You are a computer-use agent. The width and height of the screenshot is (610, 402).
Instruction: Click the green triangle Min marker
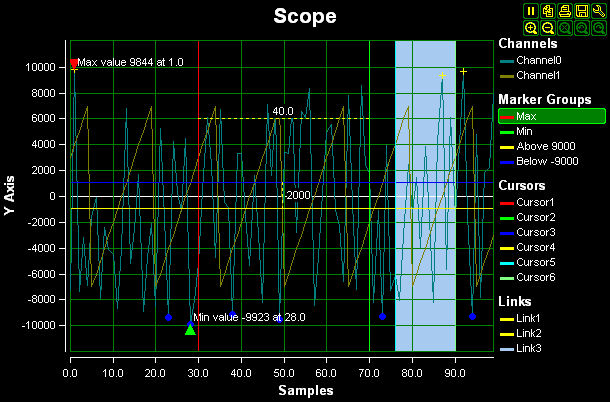pyautogui.click(x=190, y=329)
